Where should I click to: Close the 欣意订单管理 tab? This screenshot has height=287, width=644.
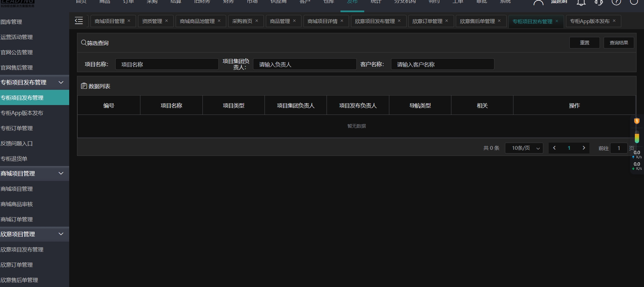[447, 21]
